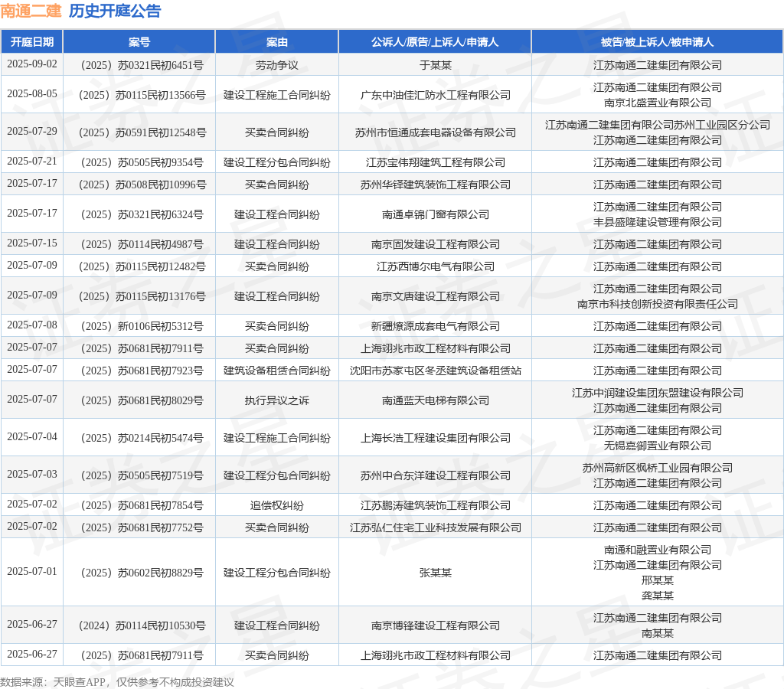The height and width of the screenshot is (689, 784).
Task: Click 南通卓锦门窗有限公司
Action: click(x=435, y=214)
